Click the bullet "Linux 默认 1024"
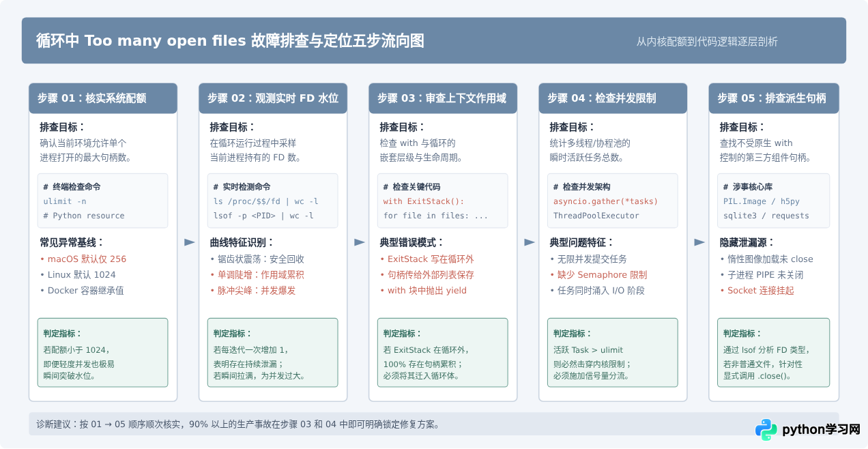Viewport: 868px width, 449px height. (x=78, y=275)
